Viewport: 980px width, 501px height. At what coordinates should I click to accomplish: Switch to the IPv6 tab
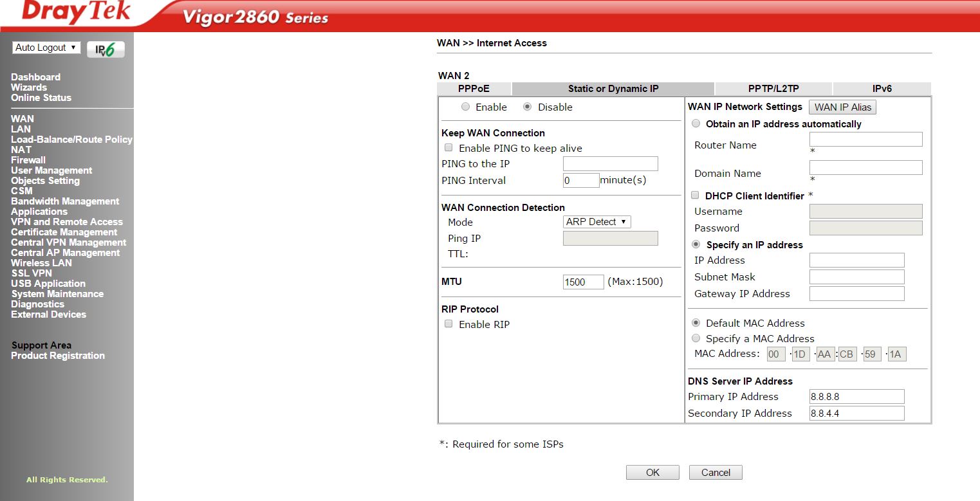(x=882, y=89)
